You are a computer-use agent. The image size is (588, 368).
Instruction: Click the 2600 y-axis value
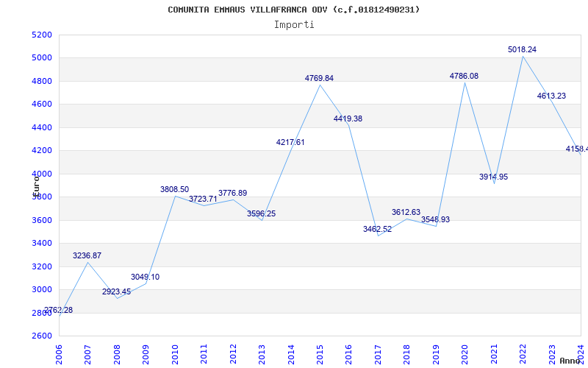pos(43,336)
